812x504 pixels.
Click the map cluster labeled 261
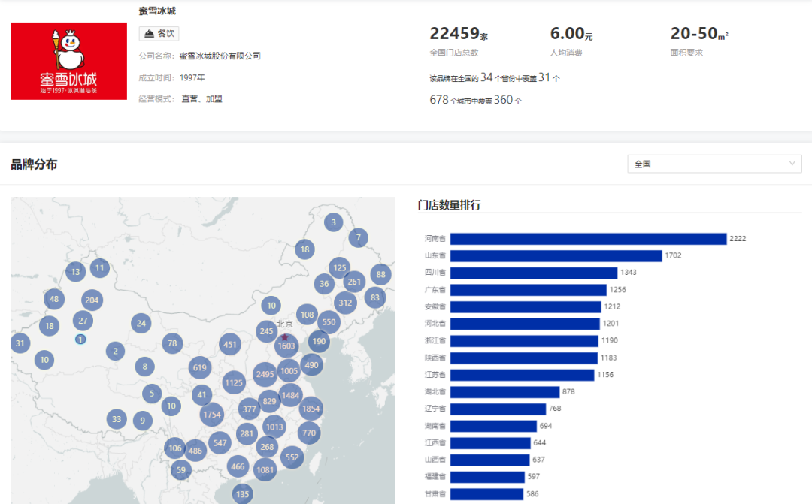[x=354, y=282]
